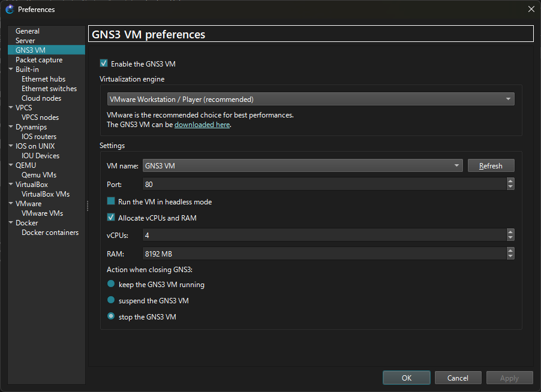Open Ethernet hubs settings
The height and width of the screenshot is (392, 541).
coord(43,79)
